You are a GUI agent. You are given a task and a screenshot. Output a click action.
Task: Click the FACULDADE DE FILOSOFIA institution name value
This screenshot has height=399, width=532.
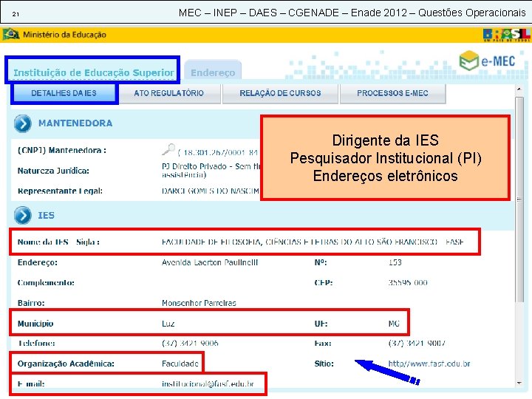tap(313, 242)
